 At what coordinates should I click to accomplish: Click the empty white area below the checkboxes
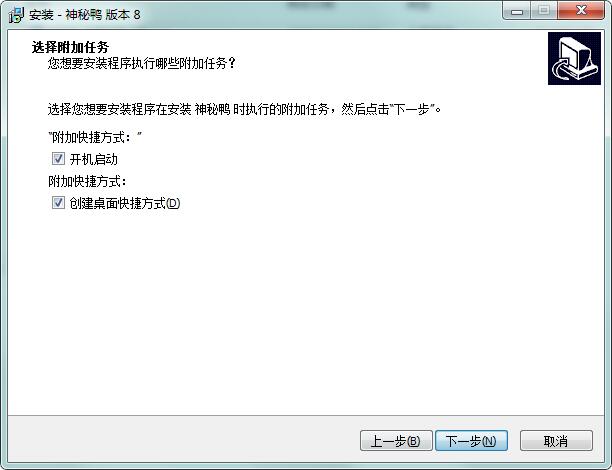tap(306, 312)
